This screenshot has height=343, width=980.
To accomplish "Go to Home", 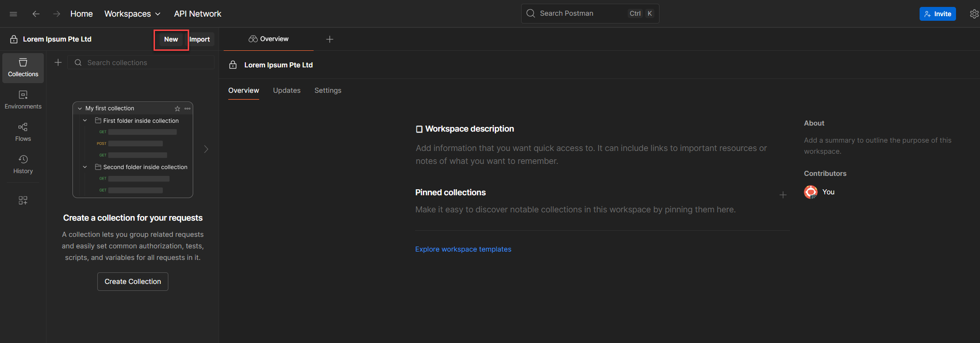I will [x=82, y=14].
